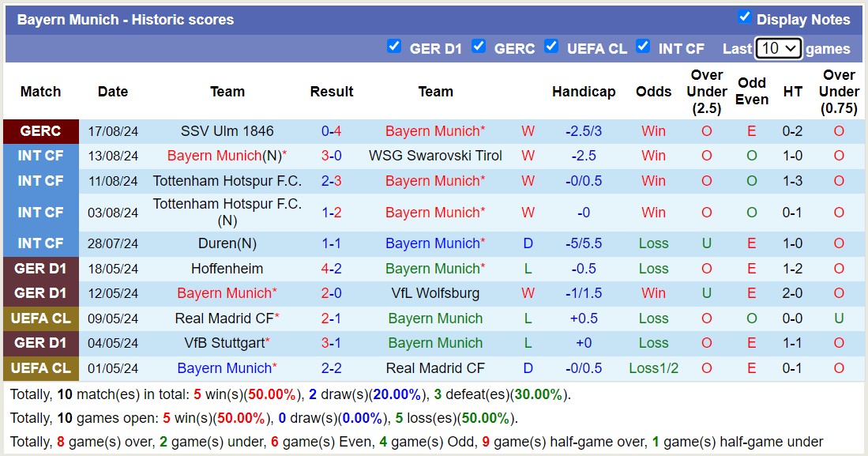The width and height of the screenshot is (868, 456).
Task: Select the GER D1 badge on Hoffenheim row
Action: pos(40,269)
